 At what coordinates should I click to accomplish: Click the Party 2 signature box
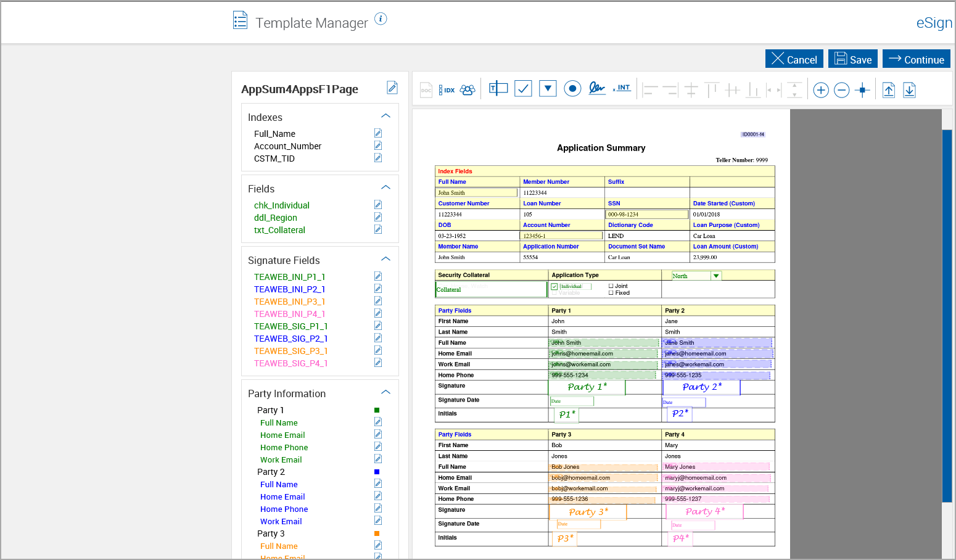pyautogui.click(x=701, y=387)
